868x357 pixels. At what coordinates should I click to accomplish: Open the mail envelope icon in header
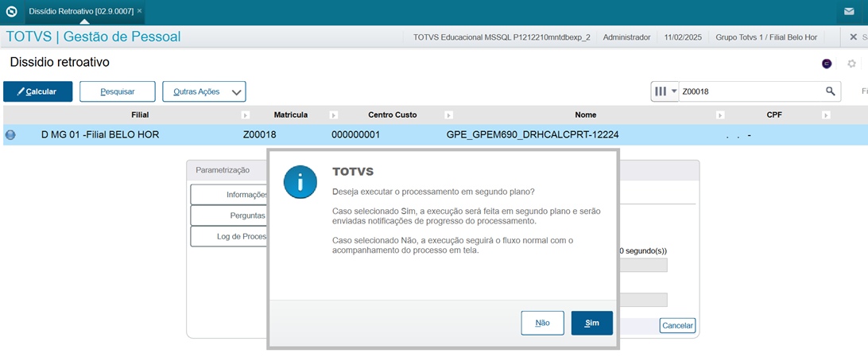click(849, 11)
